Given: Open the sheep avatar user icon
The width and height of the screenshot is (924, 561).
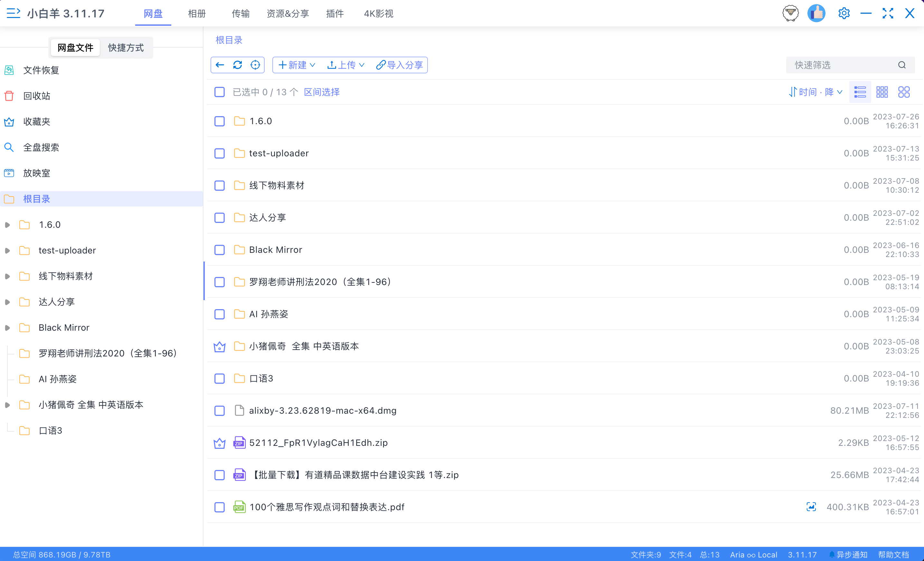Looking at the screenshot, I should (x=790, y=13).
